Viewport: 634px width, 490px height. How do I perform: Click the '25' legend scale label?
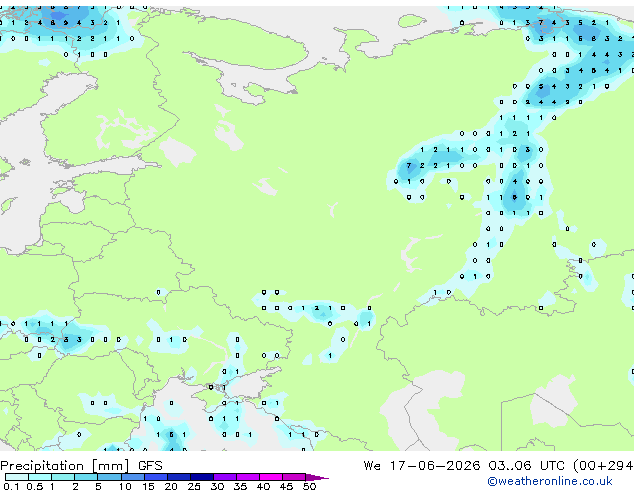pyautogui.click(x=194, y=486)
